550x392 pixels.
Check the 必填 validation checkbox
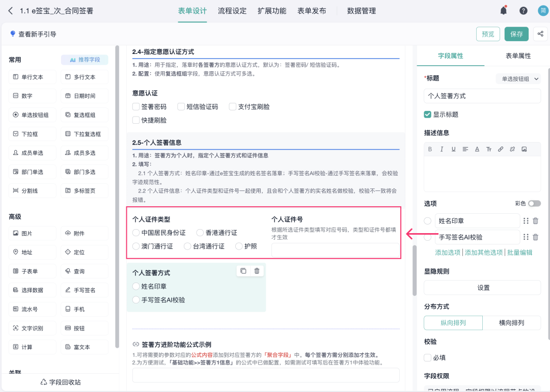[427, 358]
